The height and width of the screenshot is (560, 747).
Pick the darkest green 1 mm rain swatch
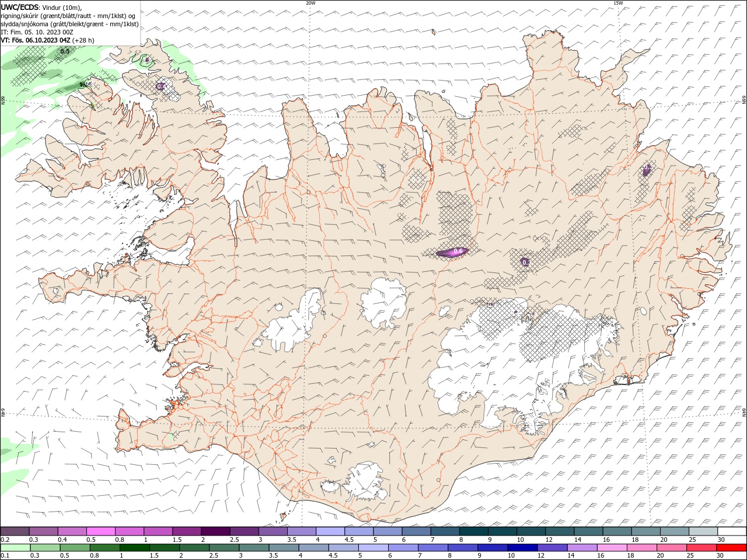tap(134, 548)
